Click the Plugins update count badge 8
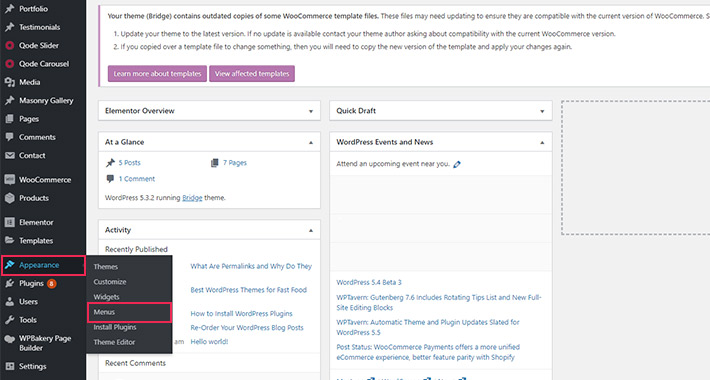Image resolution: width=710 pixels, height=380 pixels. (x=52, y=284)
